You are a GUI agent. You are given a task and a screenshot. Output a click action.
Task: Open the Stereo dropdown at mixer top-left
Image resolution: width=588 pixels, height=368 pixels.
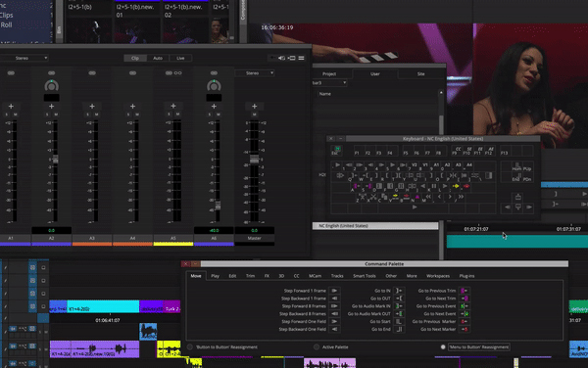click(x=24, y=58)
